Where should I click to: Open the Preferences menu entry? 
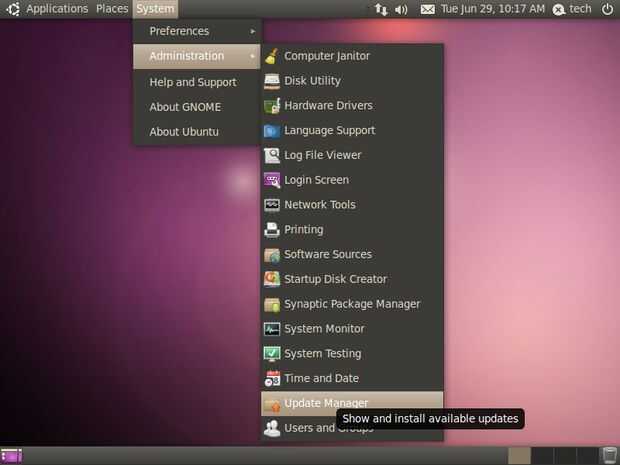(x=197, y=31)
